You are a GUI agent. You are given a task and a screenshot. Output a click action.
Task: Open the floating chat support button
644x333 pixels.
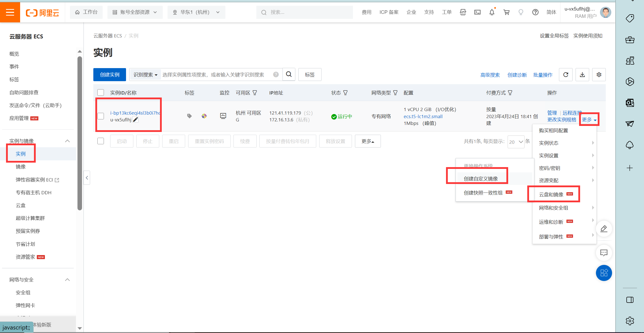[x=604, y=253]
